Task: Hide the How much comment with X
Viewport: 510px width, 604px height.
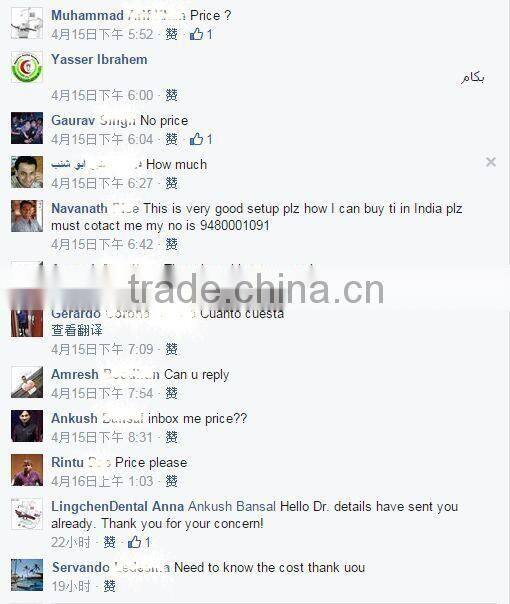Action: coord(491,162)
